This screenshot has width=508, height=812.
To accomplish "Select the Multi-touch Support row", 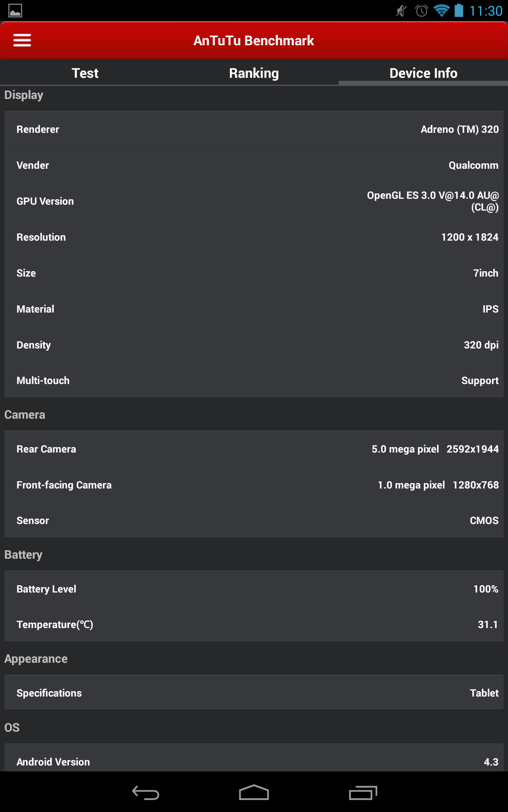I will coord(254,380).
